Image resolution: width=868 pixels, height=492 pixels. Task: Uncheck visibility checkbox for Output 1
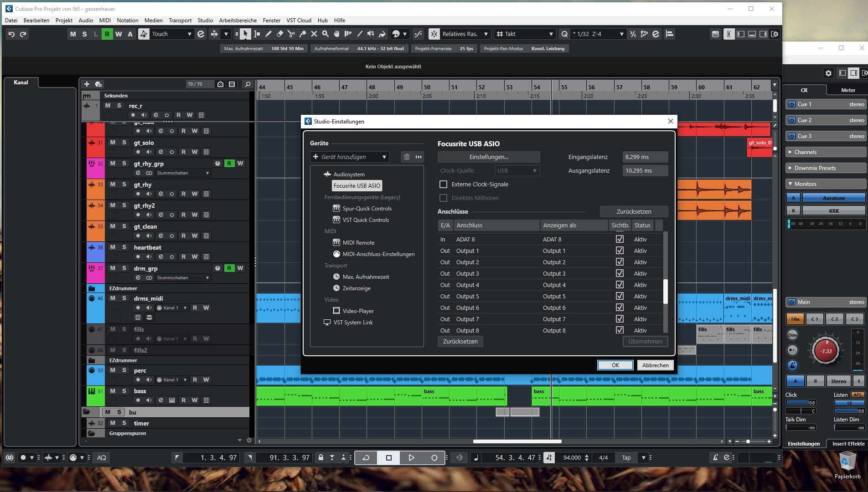620,251
